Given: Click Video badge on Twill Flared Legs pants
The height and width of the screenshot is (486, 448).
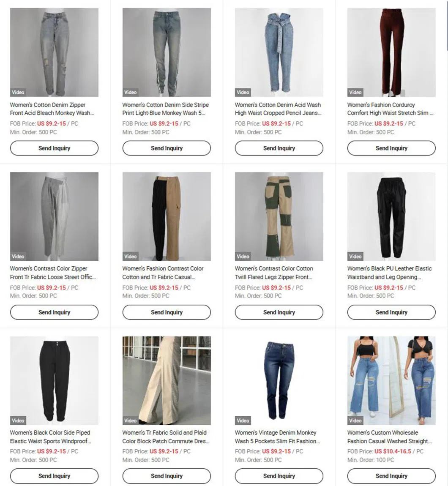Looking at the screenshot, I should 243,257.
